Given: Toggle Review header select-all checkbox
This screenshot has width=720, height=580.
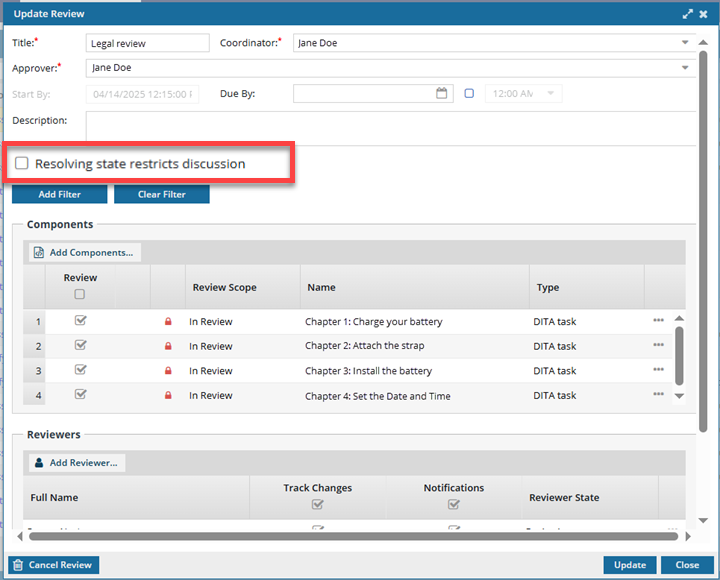Looking at the screenshot, I should tap(79, 294).
